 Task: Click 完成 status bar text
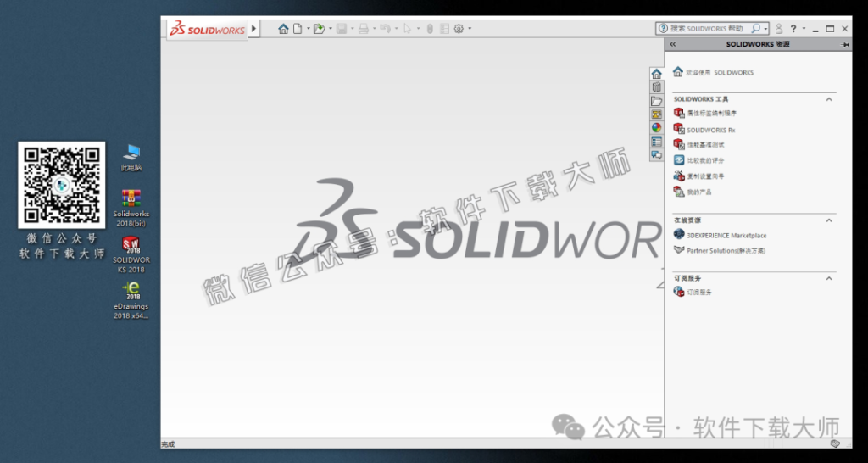click(168, 444)
